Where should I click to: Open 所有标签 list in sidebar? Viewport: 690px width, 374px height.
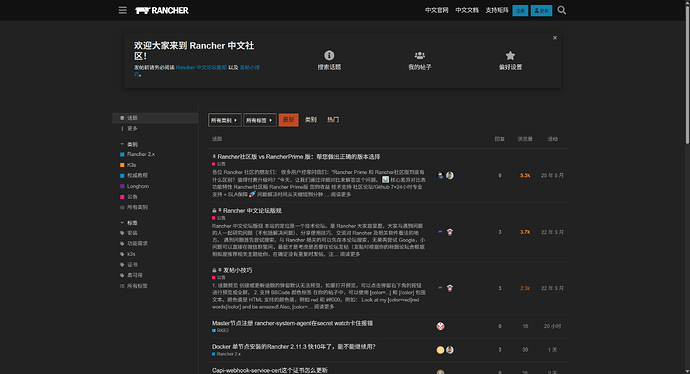pos(137,286)
